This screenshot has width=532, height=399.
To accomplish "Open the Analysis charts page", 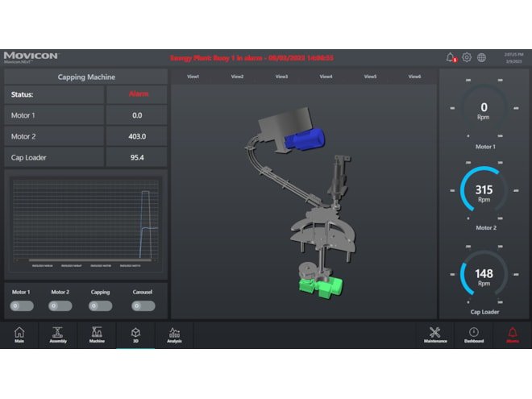I will [x=174, y=335].
